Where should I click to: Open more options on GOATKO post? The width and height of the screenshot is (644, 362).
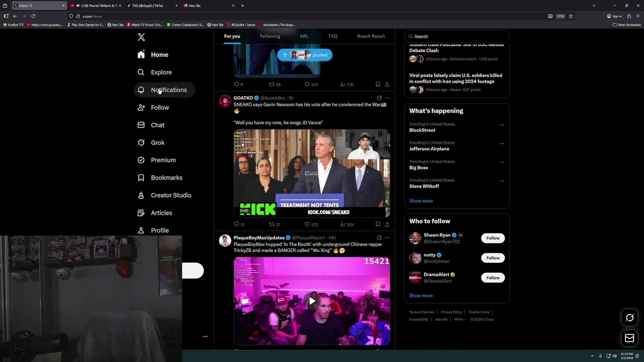tap(387, 98)
